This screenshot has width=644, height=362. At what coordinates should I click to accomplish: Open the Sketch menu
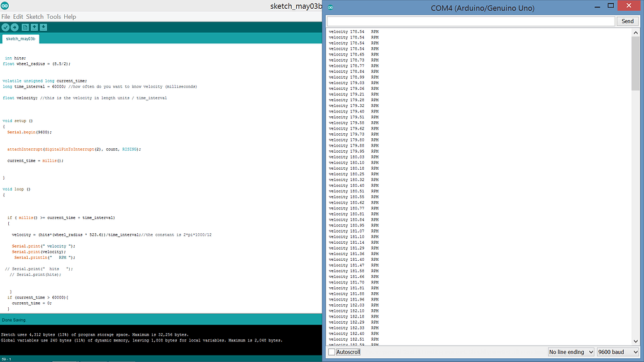click(x=35, y=16)
